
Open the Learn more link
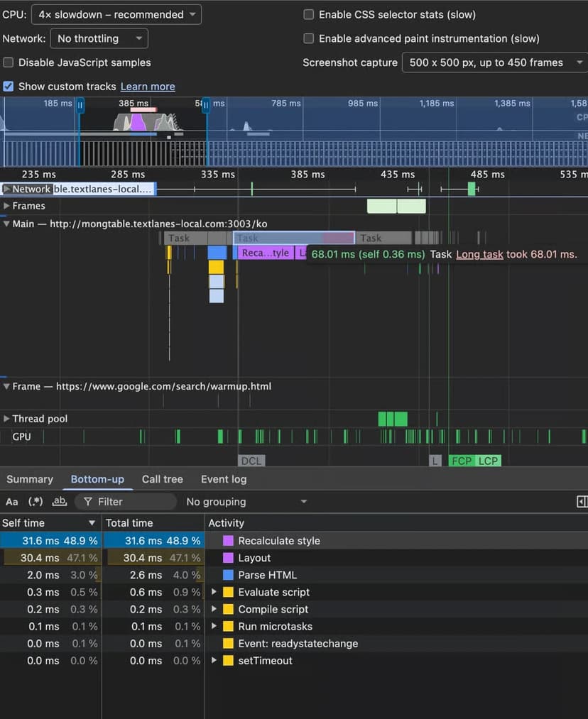point(148,87)
